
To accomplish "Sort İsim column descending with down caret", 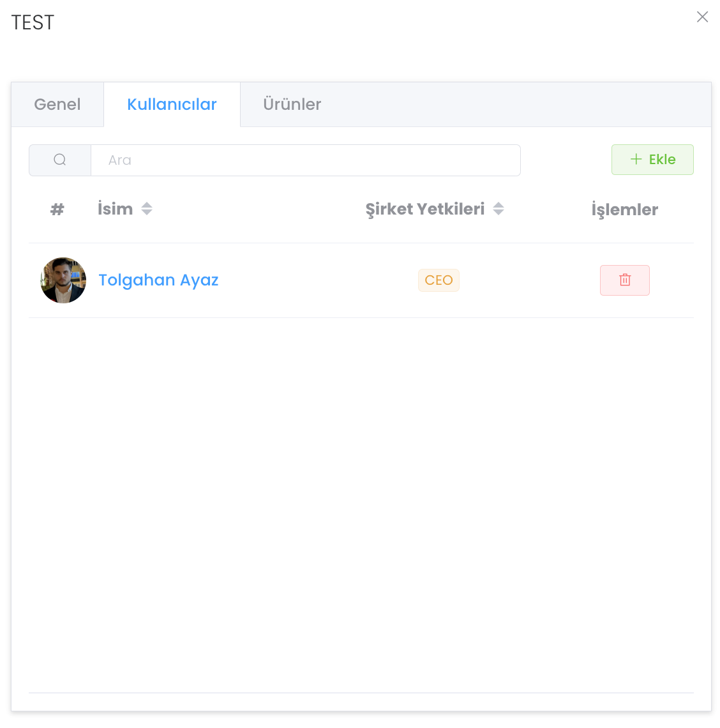I will pyautogui.click(x=147, y=213).
